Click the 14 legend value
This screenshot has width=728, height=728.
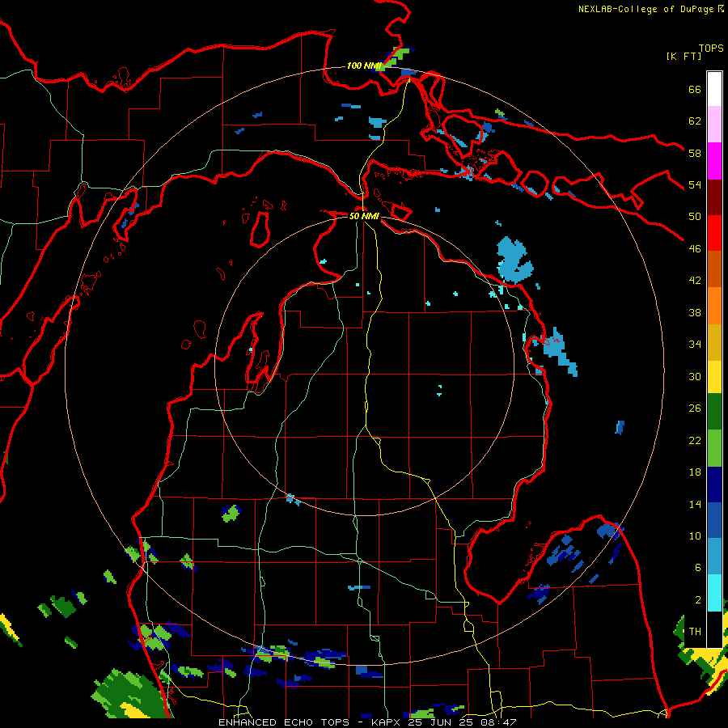point(695,504)
